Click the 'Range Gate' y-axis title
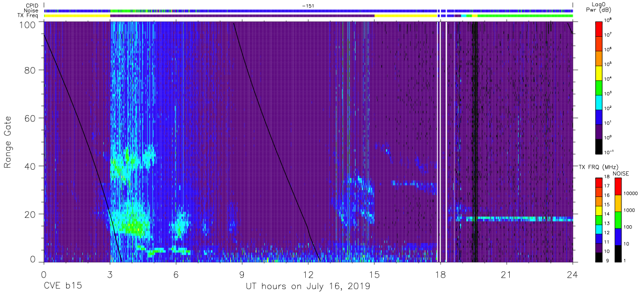 pos(8,141)
